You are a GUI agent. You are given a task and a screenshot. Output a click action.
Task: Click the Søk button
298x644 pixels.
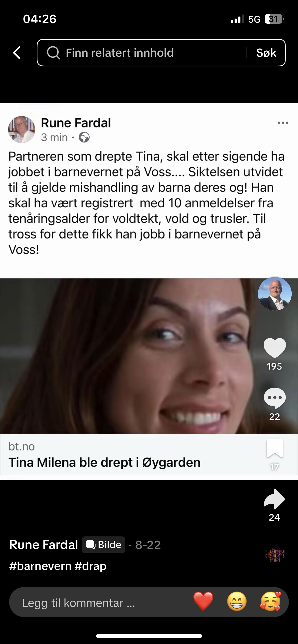(266, 53)
